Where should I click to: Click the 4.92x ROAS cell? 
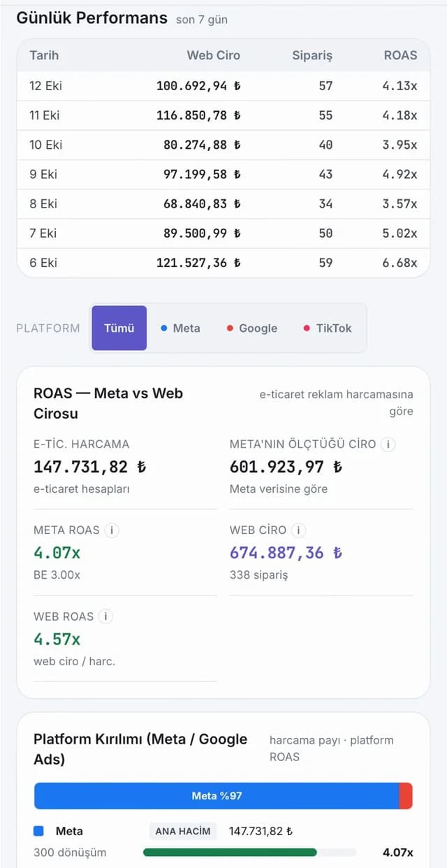[x=400, y=174]
